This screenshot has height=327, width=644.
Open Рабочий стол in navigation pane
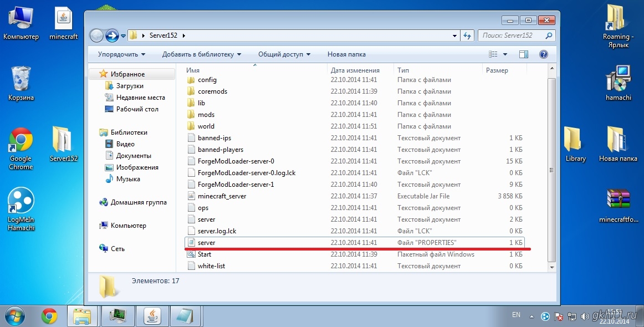point(137,109)
